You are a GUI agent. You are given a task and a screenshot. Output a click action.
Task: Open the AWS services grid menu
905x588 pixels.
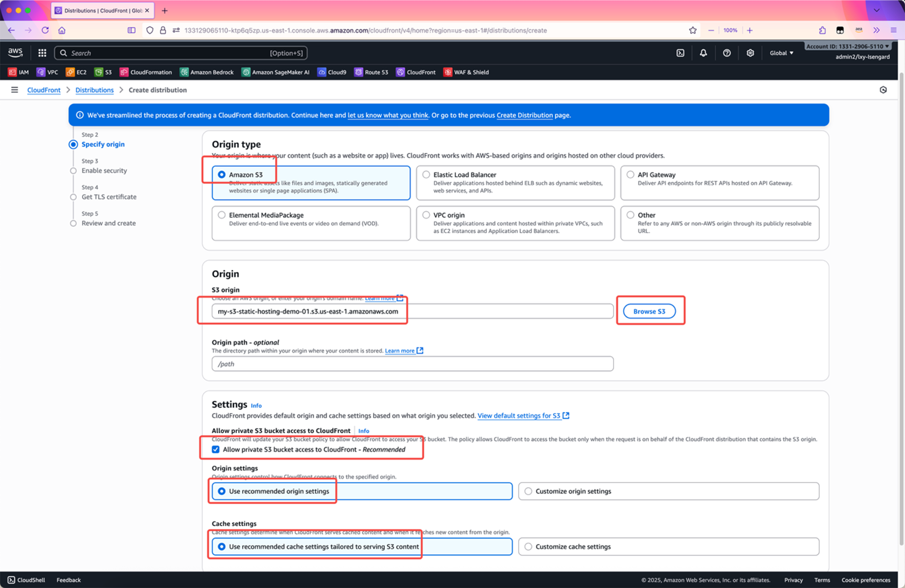[42, 53]
